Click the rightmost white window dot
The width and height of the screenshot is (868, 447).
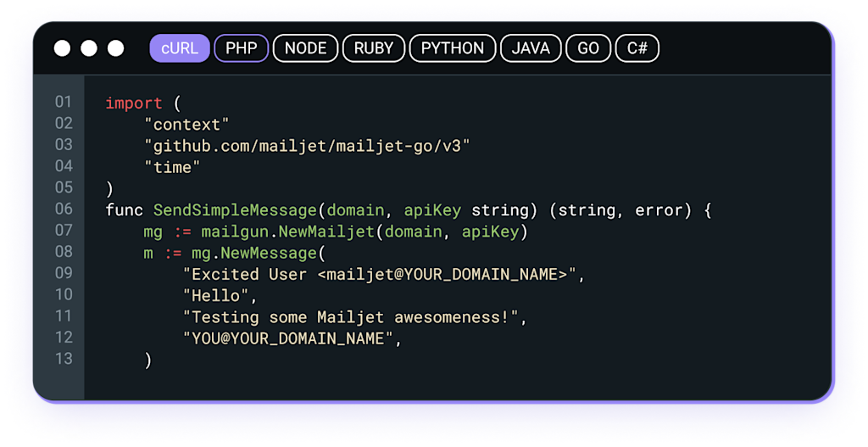pyautogui.click(x=115, y=48)
